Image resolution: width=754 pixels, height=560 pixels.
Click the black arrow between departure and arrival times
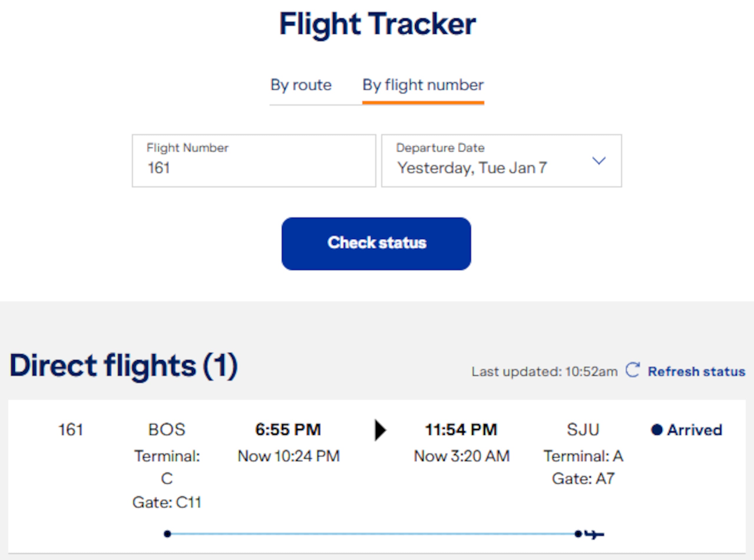tap(380, 430)
